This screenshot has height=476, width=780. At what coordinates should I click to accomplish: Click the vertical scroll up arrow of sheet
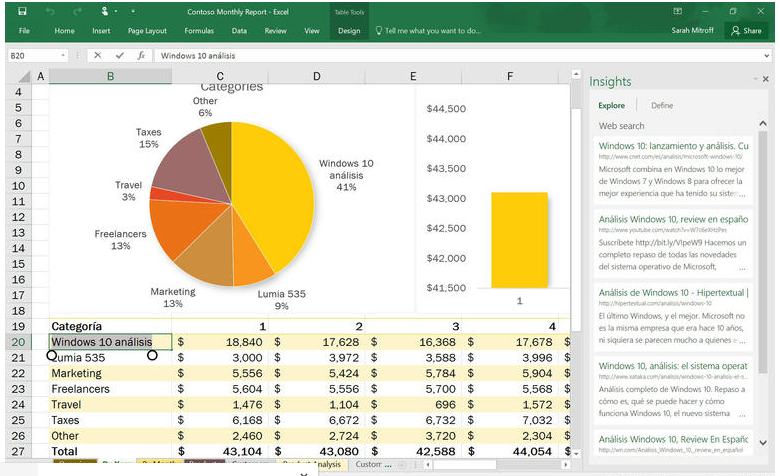576,74
